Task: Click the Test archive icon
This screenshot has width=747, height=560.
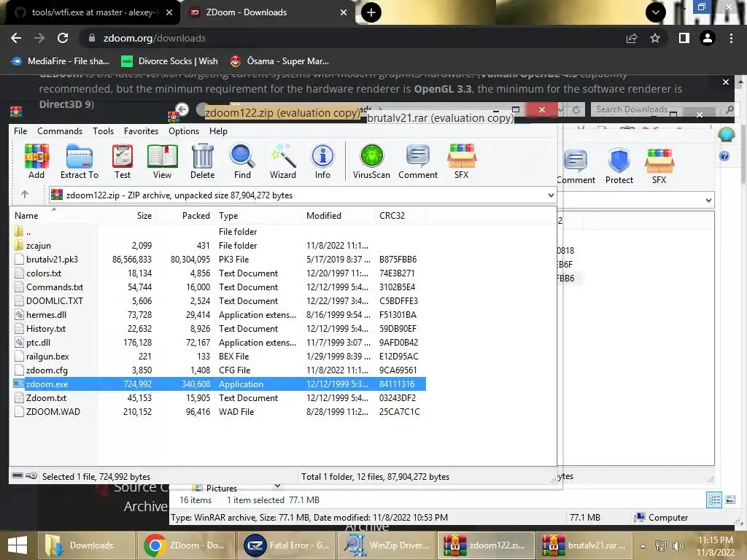Action: tap(123, 161)
